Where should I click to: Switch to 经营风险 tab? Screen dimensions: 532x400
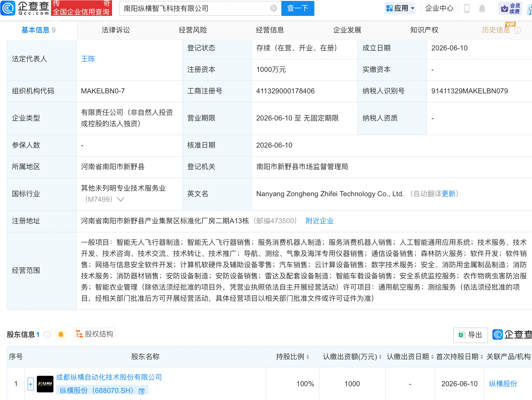click(x=193, y=30)
